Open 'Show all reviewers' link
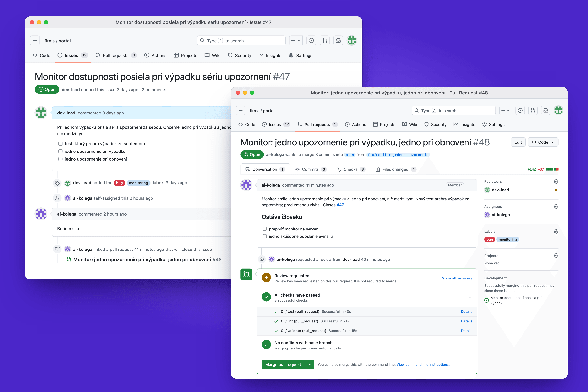The image size is (588, 392). (457, 278)
